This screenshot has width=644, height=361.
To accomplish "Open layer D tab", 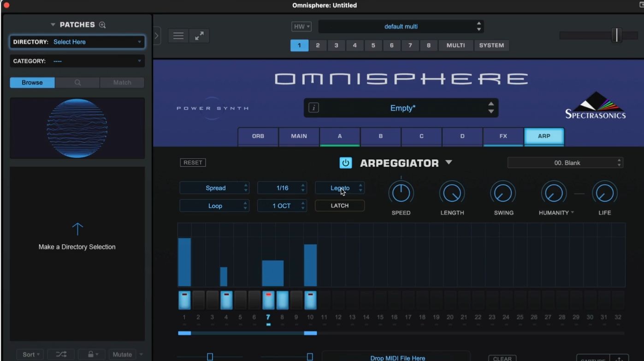I will coord(462,136).
